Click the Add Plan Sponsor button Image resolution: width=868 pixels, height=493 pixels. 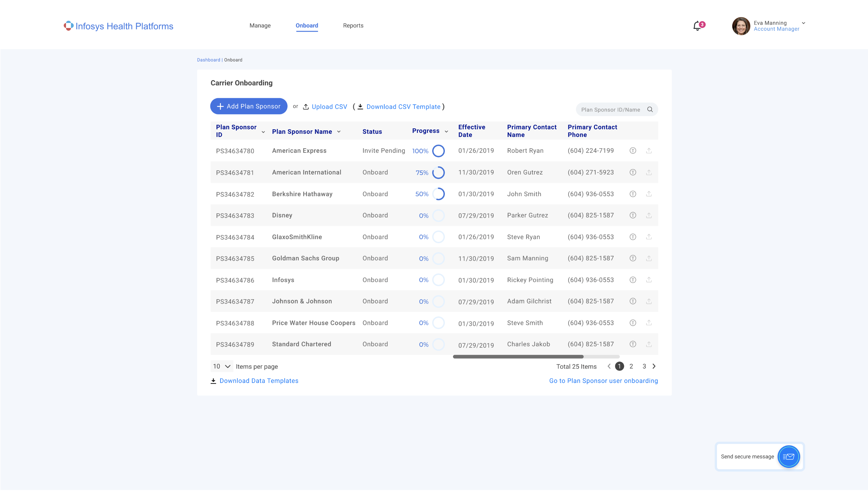pyautogui.click(x=248, y=106)
